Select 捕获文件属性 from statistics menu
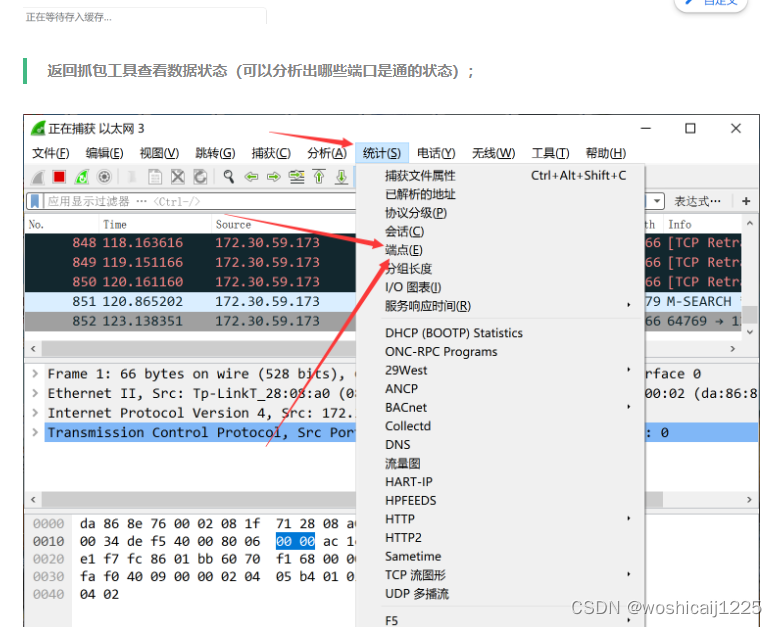This screenshot has height=627, width=777. point(500,175)
